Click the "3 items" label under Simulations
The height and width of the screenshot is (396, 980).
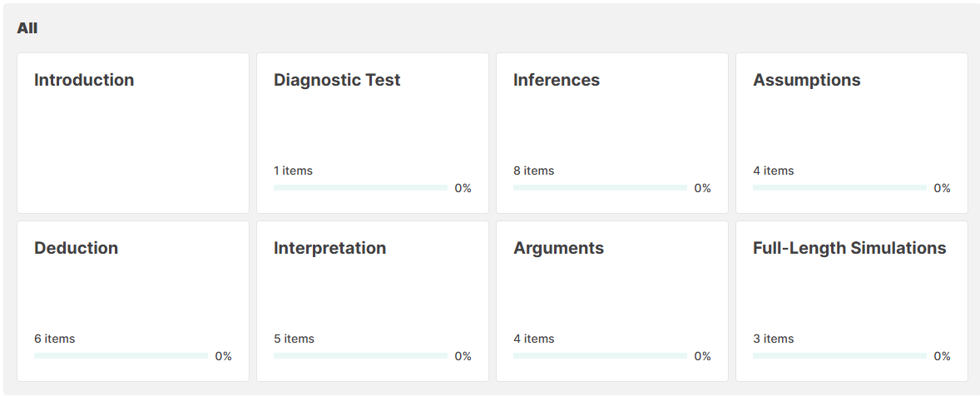(x=774, y=339)
